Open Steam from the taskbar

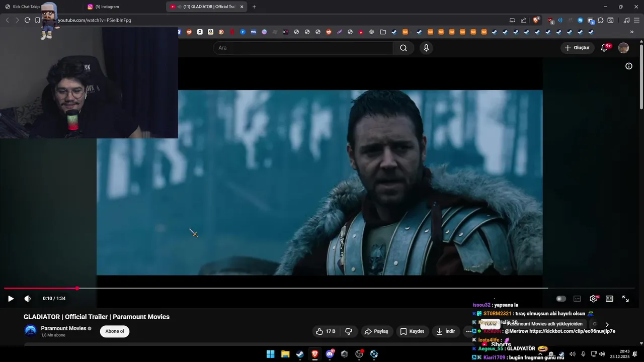point(300,354)
